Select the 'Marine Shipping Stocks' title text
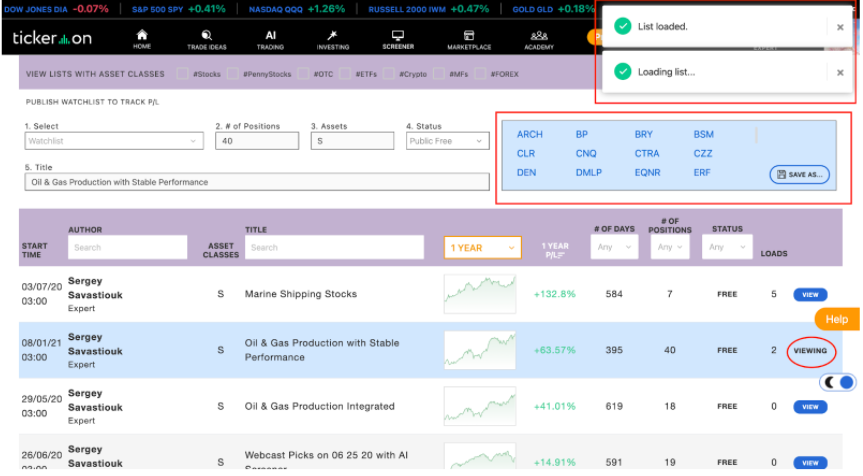This screenshot has width=863, height=476. click(301, 294)
